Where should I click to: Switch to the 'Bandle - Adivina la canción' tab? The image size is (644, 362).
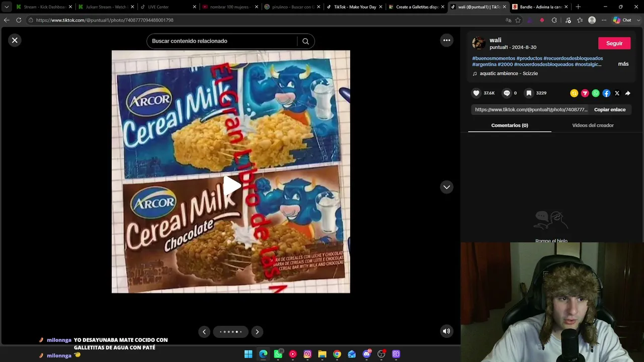coord(540,7)
